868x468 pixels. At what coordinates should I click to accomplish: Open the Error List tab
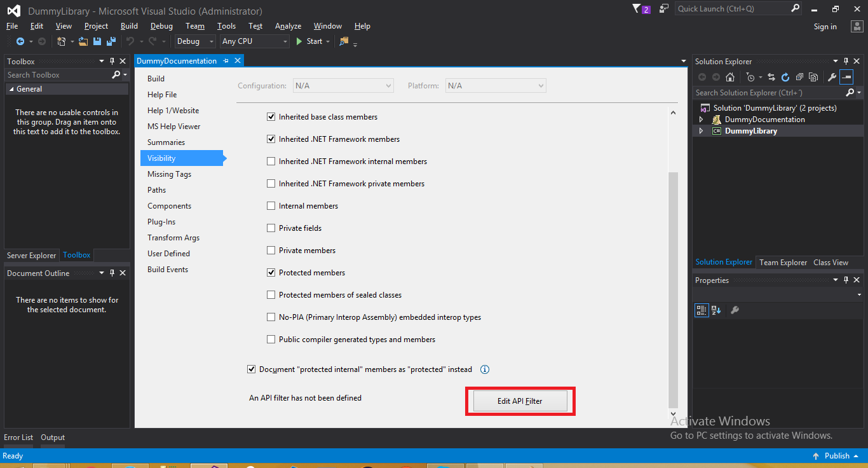click(x=18, y=437)
